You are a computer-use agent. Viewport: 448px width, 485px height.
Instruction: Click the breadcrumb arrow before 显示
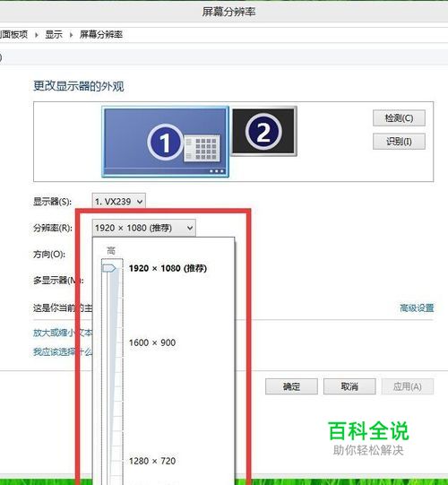click(x=37, y=35)
